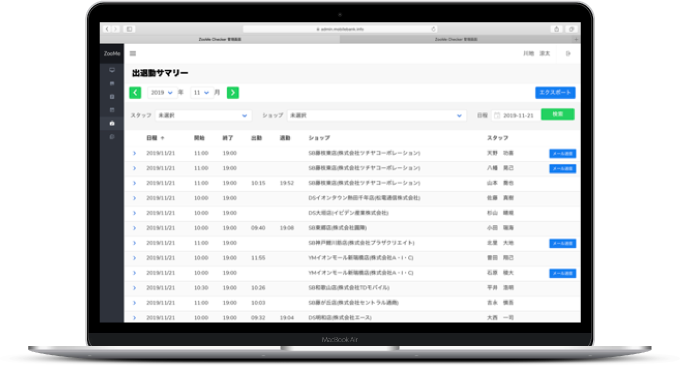Viewport: 680px width, 366px height.
Task: Expand the DSイオンタウン row
Action: coord(134,198)
